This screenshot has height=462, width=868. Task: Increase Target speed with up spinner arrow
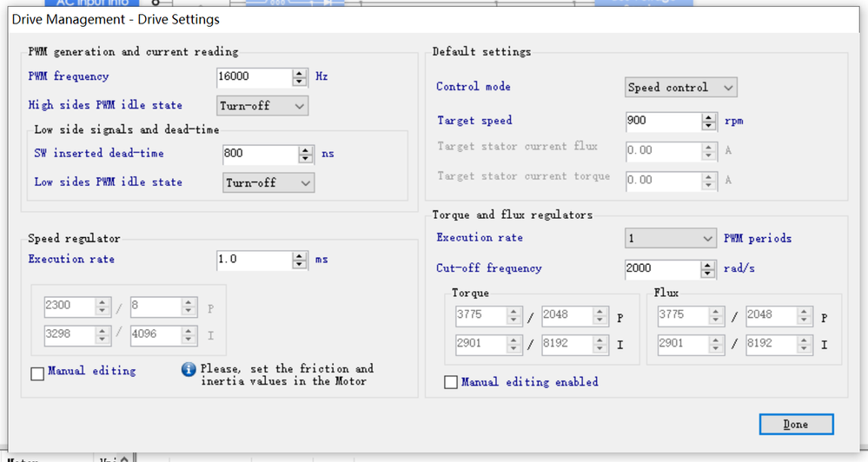click(x=709, y=117)
